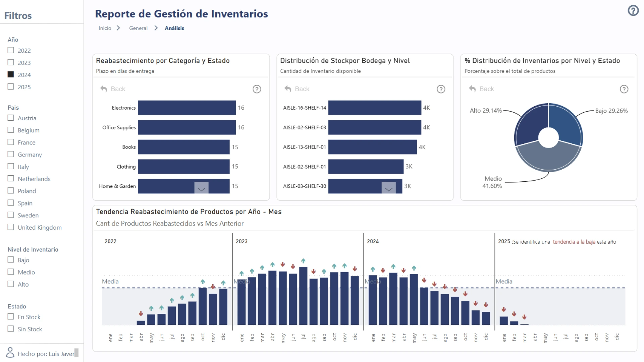Click the user profile icon by author name
The image size is (644, 362).
(10, 353)
